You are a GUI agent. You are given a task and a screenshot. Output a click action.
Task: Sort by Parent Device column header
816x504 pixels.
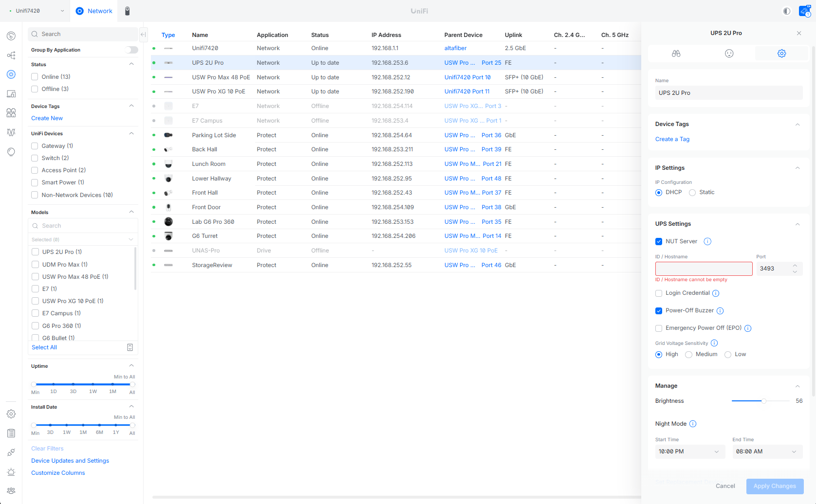point(463,35)
